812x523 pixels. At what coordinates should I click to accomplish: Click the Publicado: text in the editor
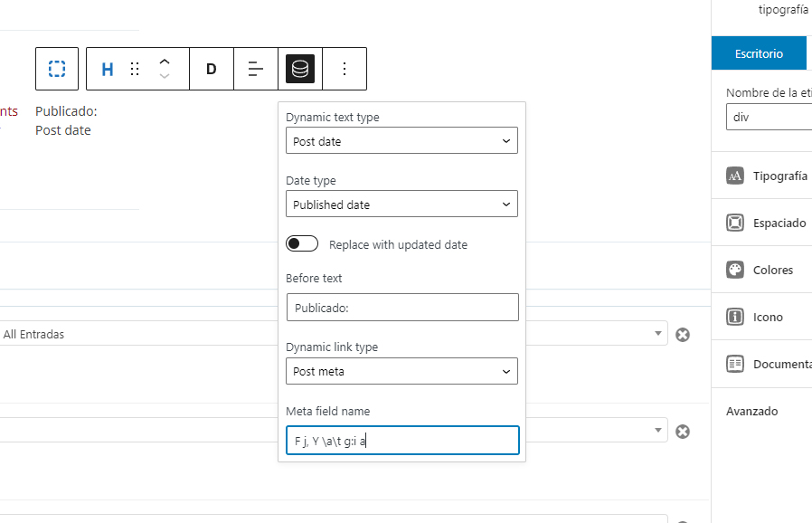[66, 111]
